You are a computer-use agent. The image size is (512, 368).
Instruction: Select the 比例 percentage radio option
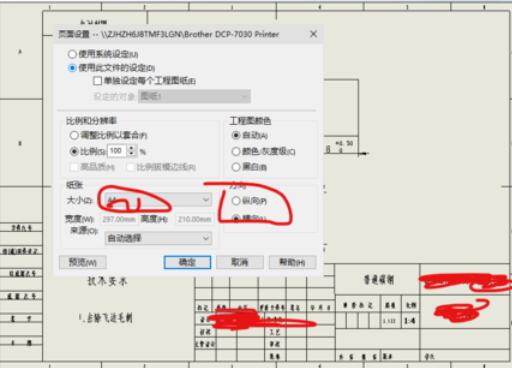(x=74, y=151)
